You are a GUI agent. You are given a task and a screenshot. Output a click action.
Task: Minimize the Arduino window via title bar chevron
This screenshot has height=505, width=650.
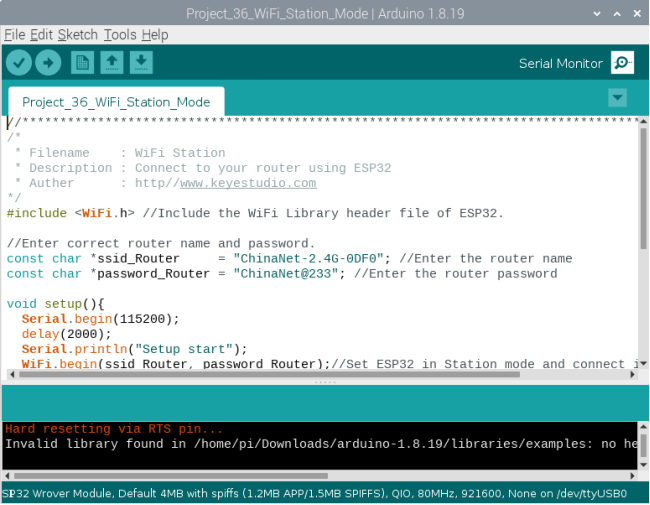pyautogui.click(x=597, y=14)
